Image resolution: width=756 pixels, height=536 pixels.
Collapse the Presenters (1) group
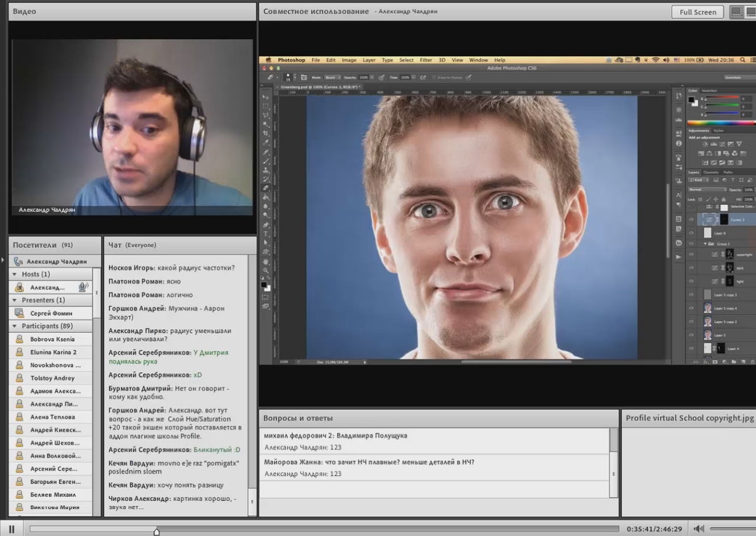[14, 300]
